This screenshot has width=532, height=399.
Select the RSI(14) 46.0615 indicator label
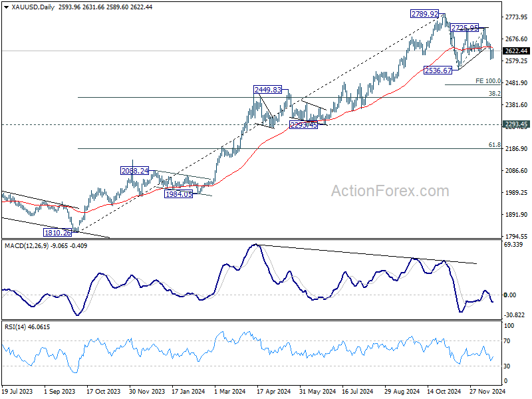click(27, 327)
